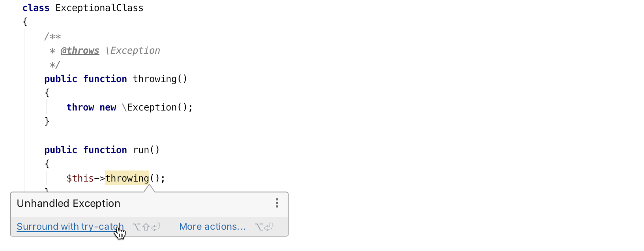Click the highlighted throwing call in run()
Image resolution: width=644 pixels, height=251 pixels.
tap(127, 178)
